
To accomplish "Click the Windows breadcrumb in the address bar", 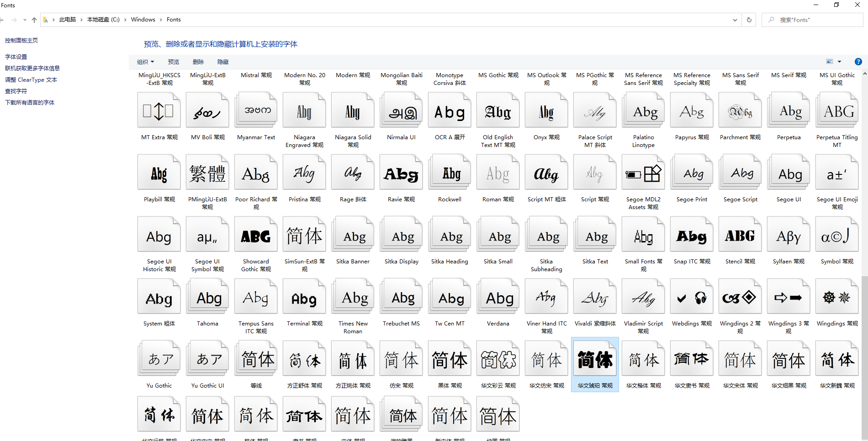I will click(143, 20).
